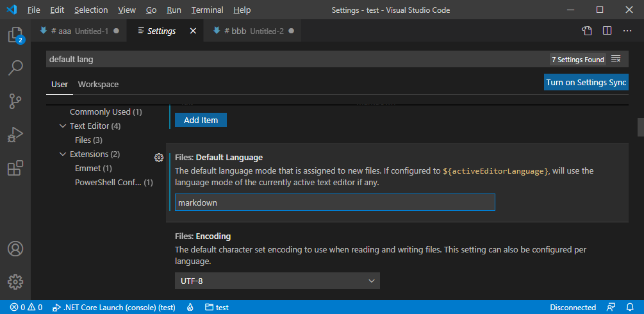Open notifications bell in status bar
The width and height of the screenshot is (644, 314).
630,307
